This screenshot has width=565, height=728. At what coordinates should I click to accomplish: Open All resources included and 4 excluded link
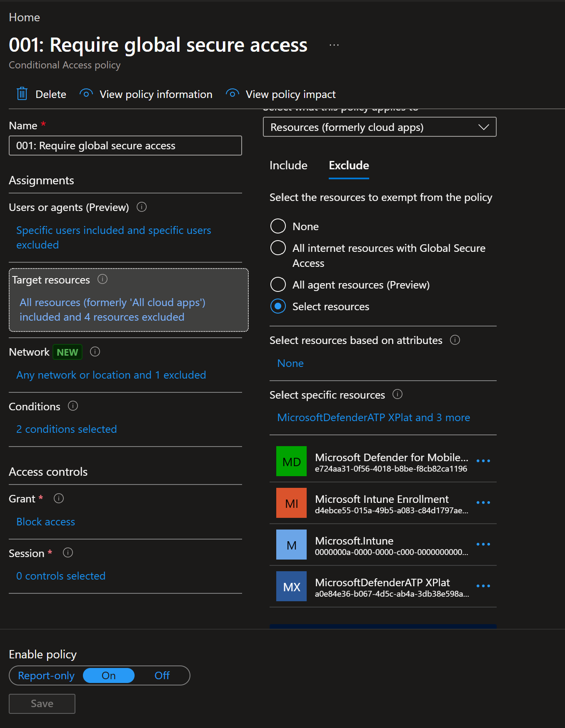[112, 309]
